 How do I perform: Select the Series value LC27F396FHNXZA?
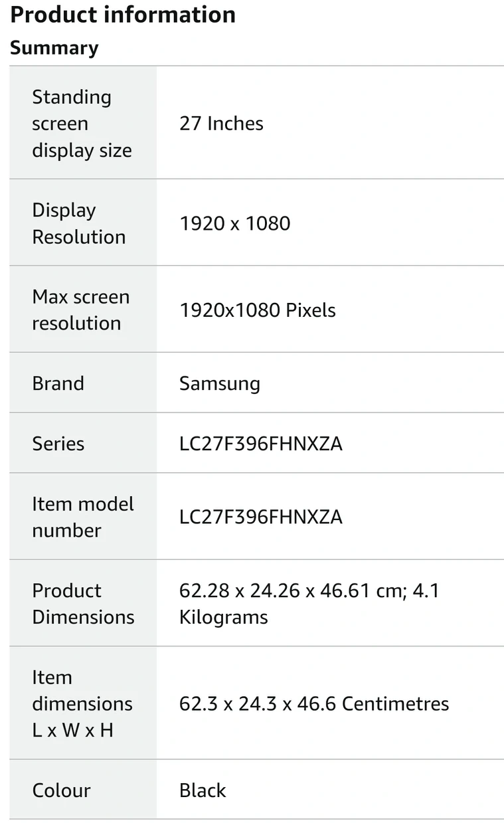coord(261,444)
